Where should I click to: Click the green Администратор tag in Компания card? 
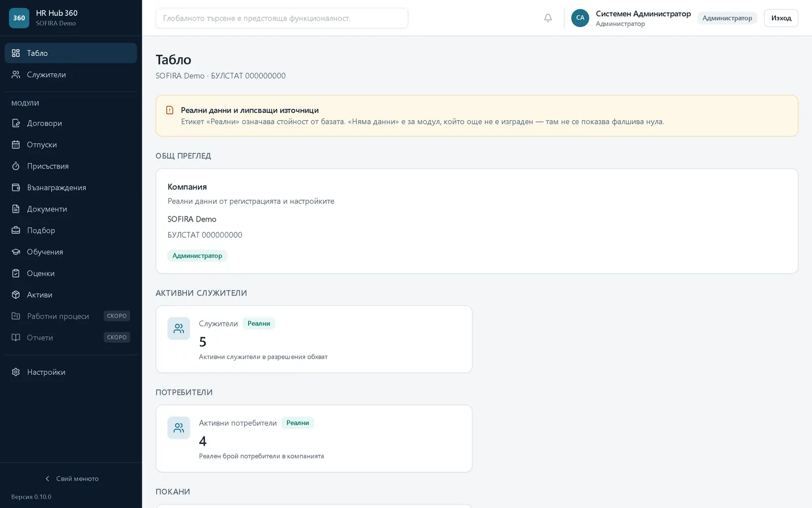coord(197,256)
